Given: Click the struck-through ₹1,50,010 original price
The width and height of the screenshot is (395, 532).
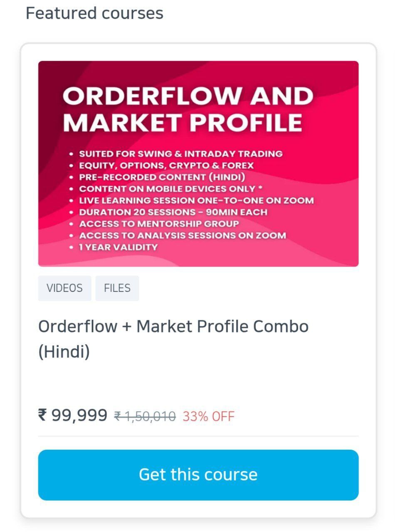Looking at the screenshot, I should click(x=145, y=416).
